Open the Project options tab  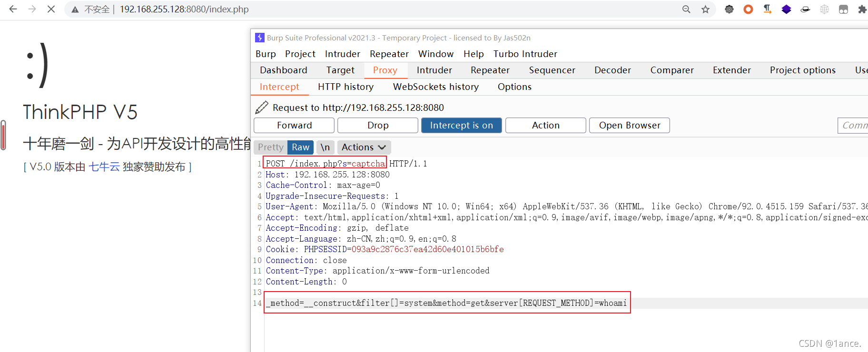pos(802,70)
